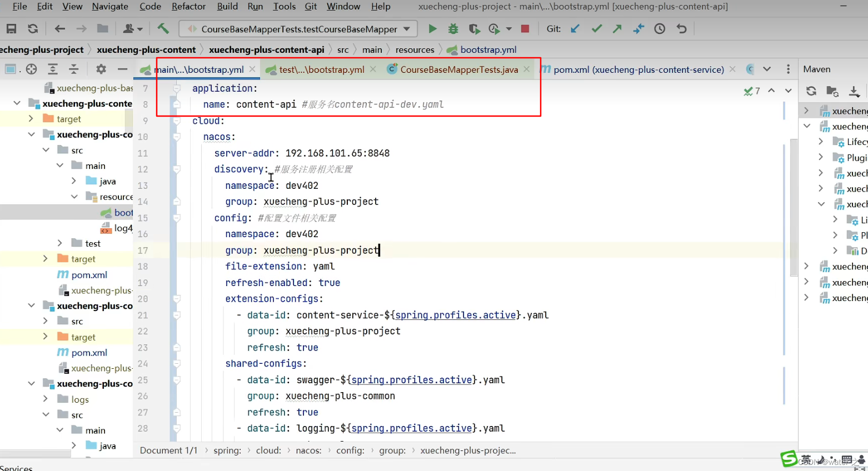Image resolution: width=868 pixels, height=471 pixels.
Task: Expand the Lifecycle node in Maven
Action: (x=820, y=142)
